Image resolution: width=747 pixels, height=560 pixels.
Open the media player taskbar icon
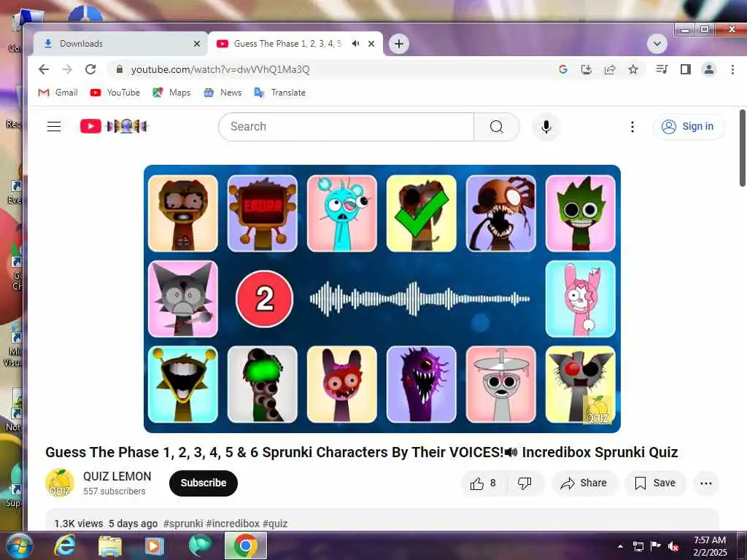154,545
